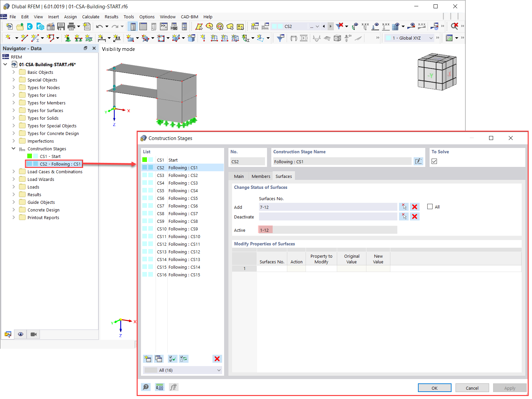This screenshot has width=532, height=399.
Task: Toggle the Tables panel toolbar icon
Action: tap(143, 26)
